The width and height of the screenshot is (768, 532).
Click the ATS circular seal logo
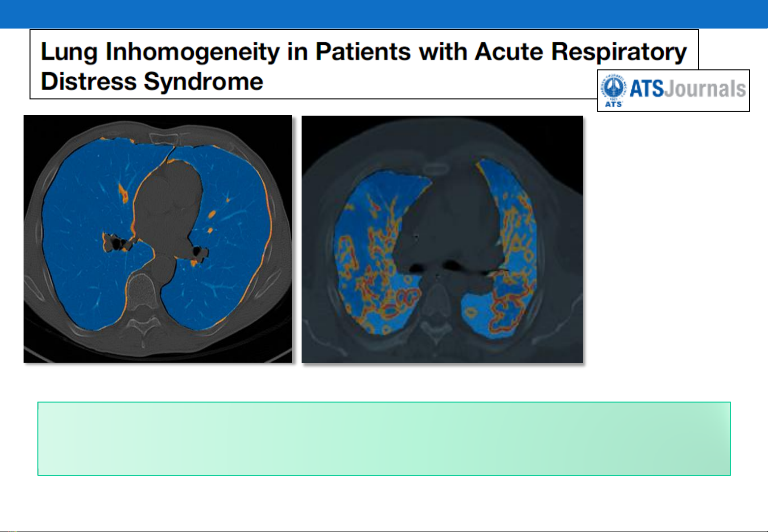point(614,90)
